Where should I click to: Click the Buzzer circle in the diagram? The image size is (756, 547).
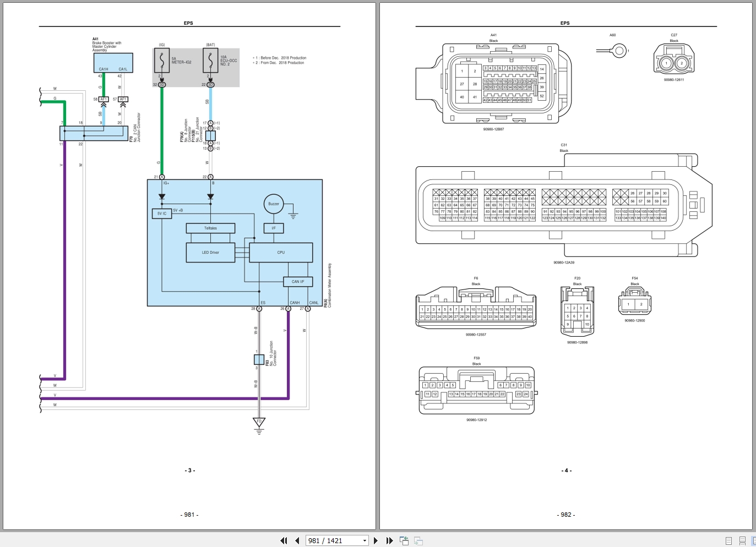[x=274, y=204]
